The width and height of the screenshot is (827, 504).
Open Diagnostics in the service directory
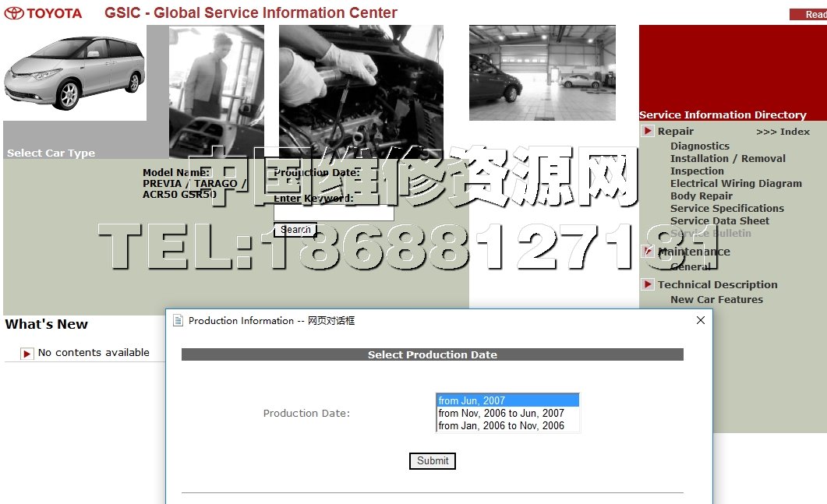point(700,146)
